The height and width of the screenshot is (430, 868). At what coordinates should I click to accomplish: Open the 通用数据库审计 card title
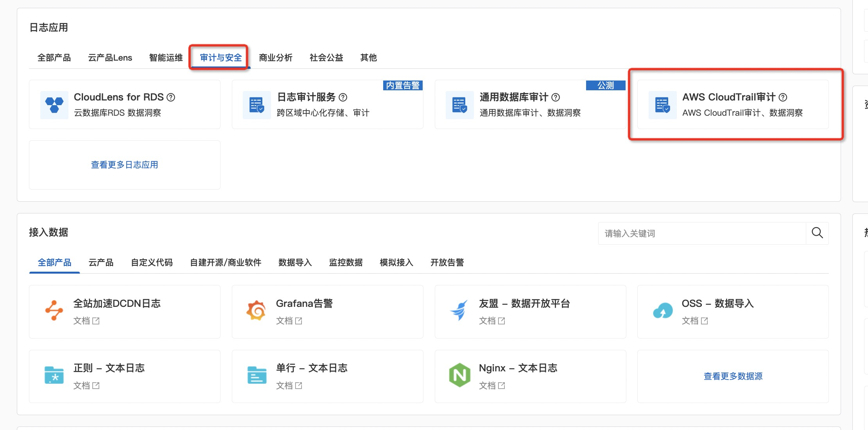click(x=514, y=97)
